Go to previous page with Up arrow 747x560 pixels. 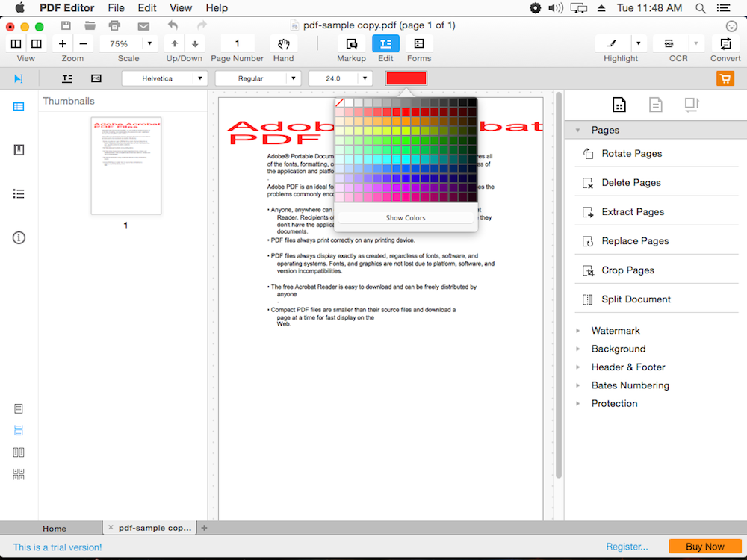tap(174, 44)
